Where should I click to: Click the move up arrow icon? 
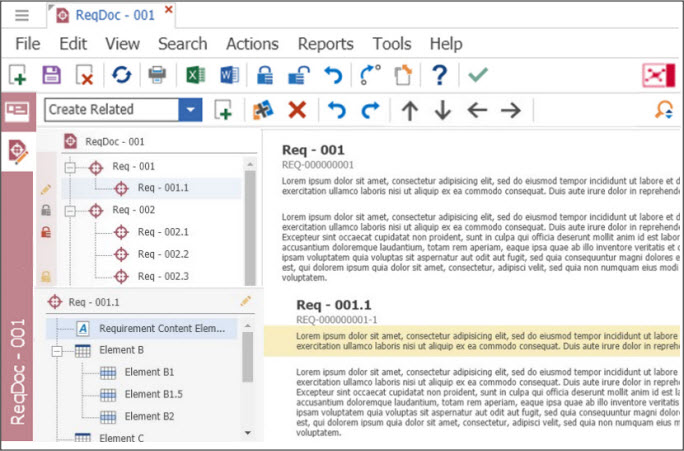click(409, 110)
